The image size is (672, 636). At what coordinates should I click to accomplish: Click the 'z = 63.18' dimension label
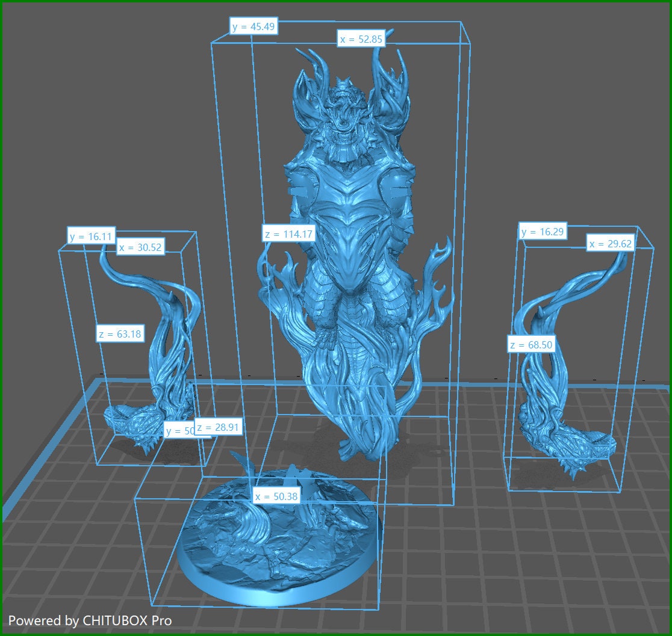pos(120,333)
